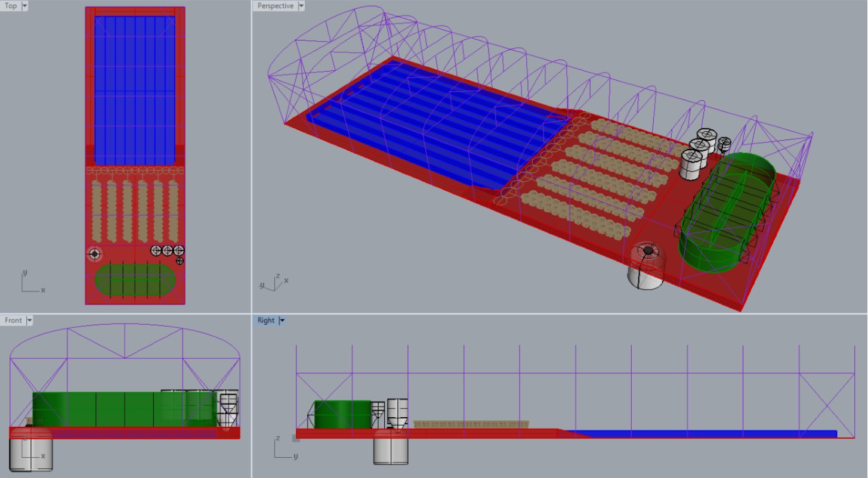
Task: Open the Top viewport dropdown arrow
Action: pos(24,6)
